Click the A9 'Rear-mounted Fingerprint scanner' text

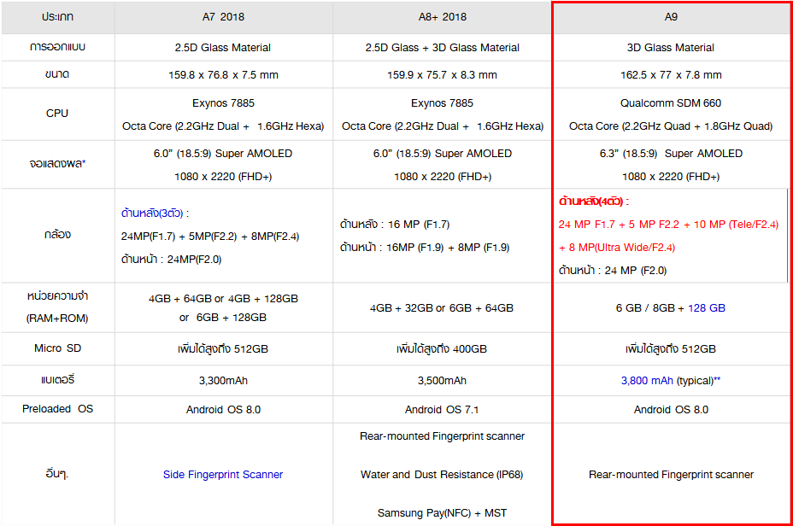coord(671,475)
